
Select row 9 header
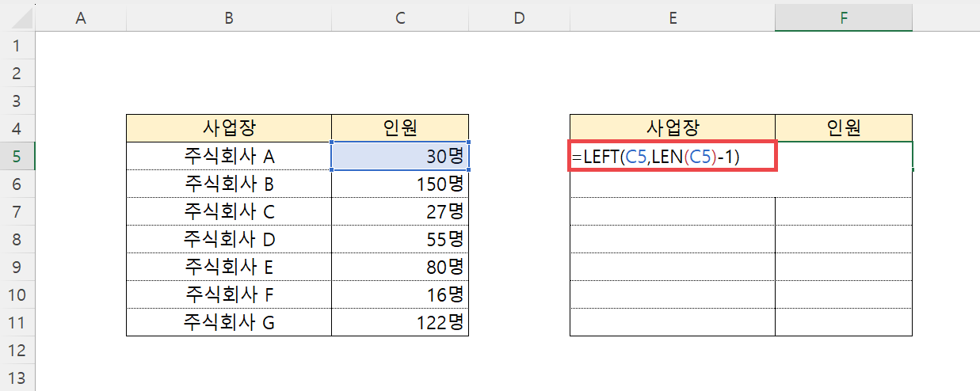(x=17, y=267)
